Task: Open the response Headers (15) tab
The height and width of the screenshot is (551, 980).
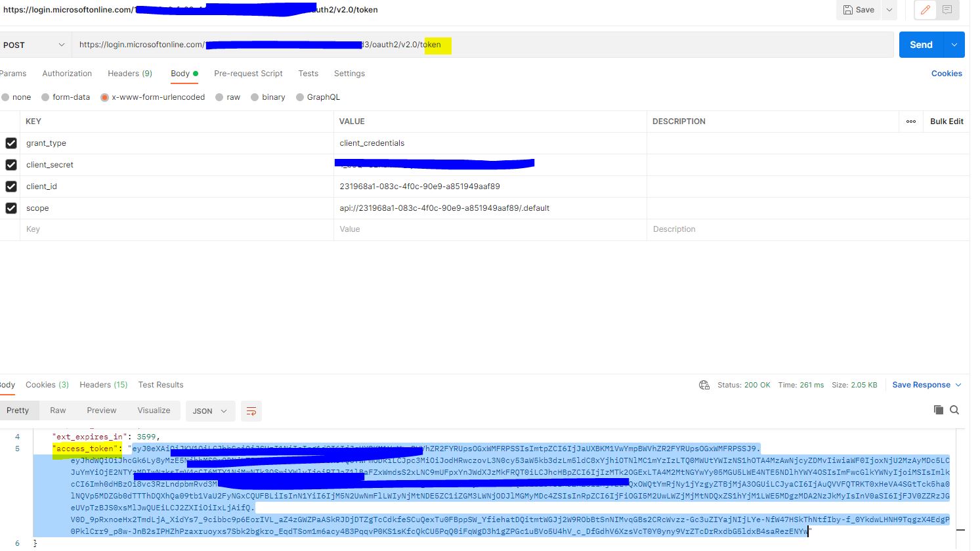Action: pos(104,385)
